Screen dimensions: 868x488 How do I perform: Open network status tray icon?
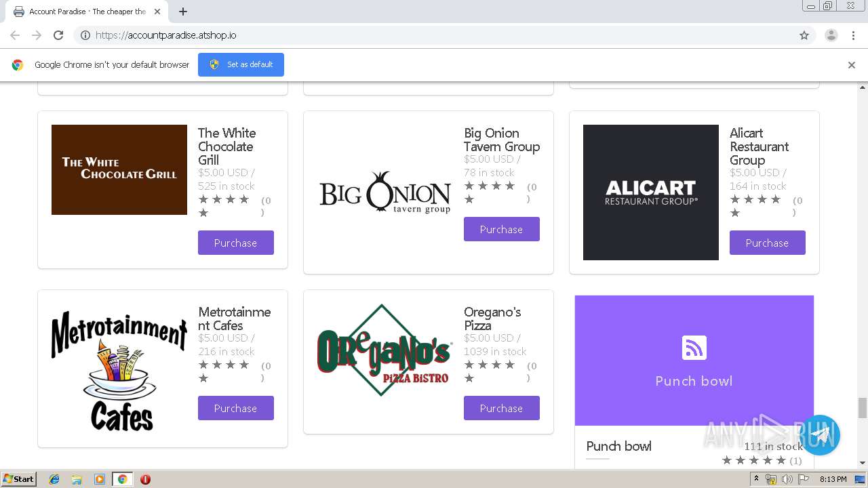[x=771, y=479]
